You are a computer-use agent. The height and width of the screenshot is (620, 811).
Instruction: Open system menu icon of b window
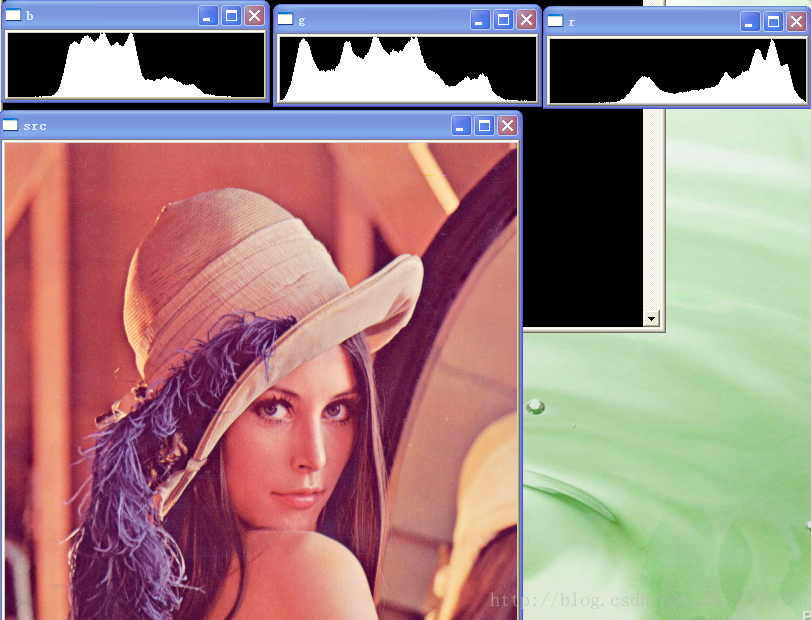point(13,15)
